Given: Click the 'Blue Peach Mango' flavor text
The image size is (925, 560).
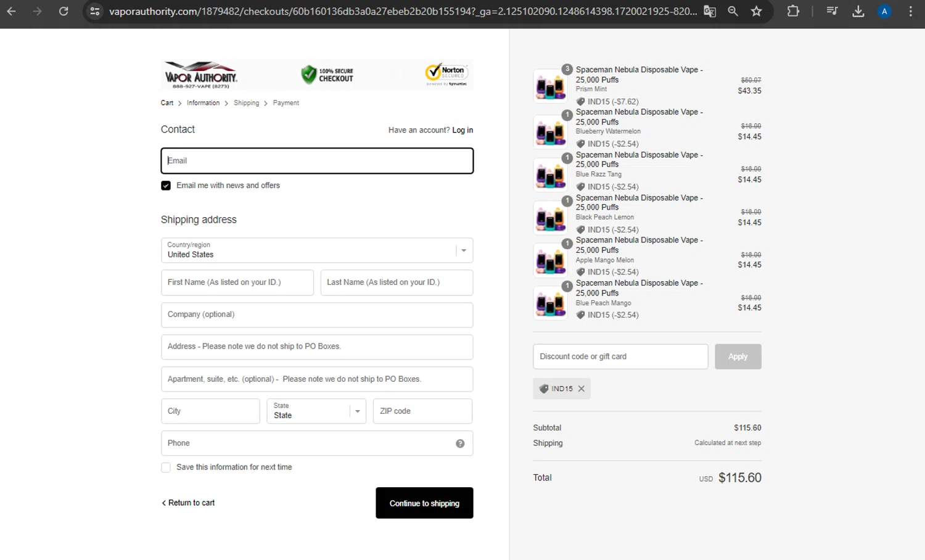Looking at the screenshot, I should tap(604, 303).
